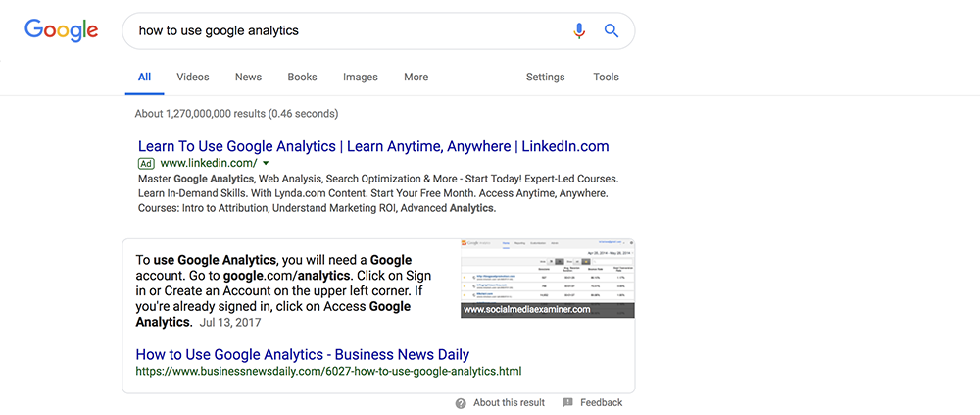Open the LinkedIn Learn Google Analytics ad link
980x415 pixels.
click(373, 146)
